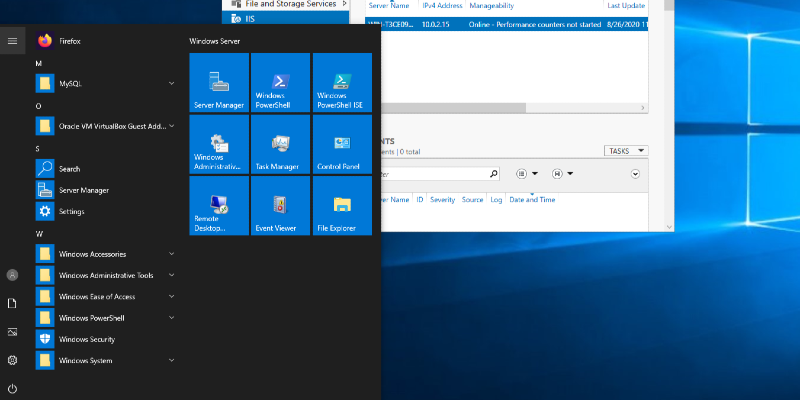Sort by Last Update column
Screen dimensions: 800x400
tap(626, 6)
